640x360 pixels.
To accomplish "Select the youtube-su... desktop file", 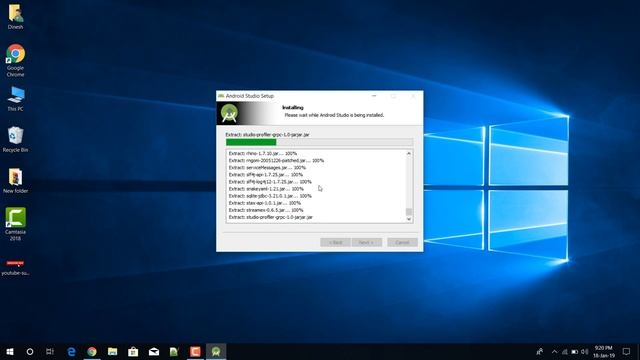I will 15,267.
